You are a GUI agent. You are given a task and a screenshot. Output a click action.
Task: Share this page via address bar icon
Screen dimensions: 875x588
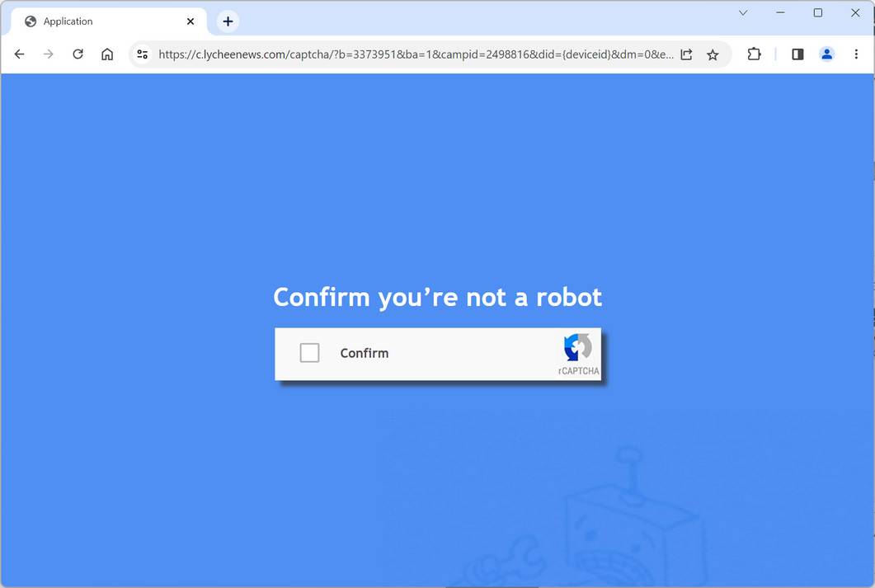coord(686,54)
